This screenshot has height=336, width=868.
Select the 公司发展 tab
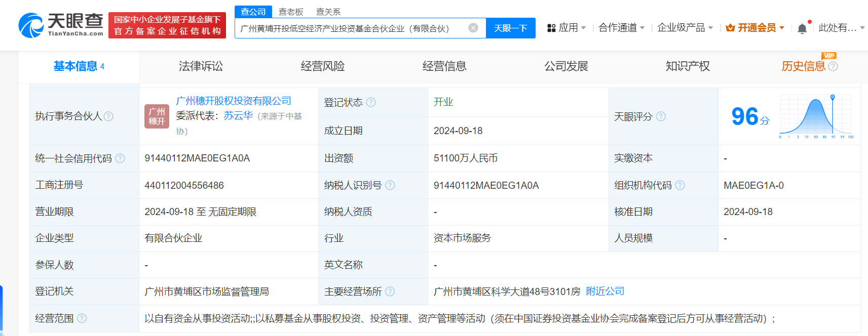(566, 66)
